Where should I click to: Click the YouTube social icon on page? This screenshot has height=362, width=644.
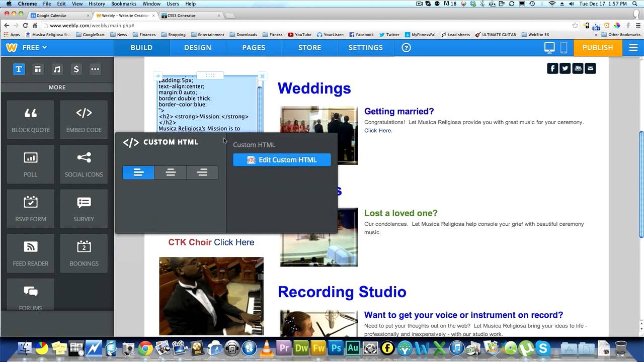point(578,68)
